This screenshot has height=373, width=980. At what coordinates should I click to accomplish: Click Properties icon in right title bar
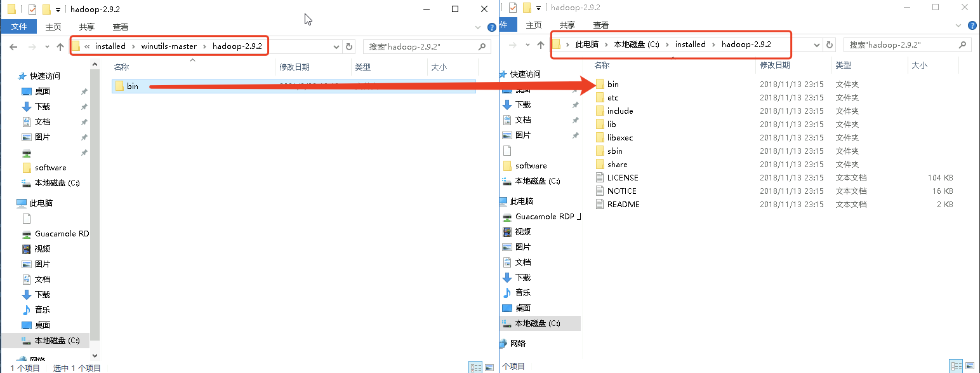click(x=513, y=8)
